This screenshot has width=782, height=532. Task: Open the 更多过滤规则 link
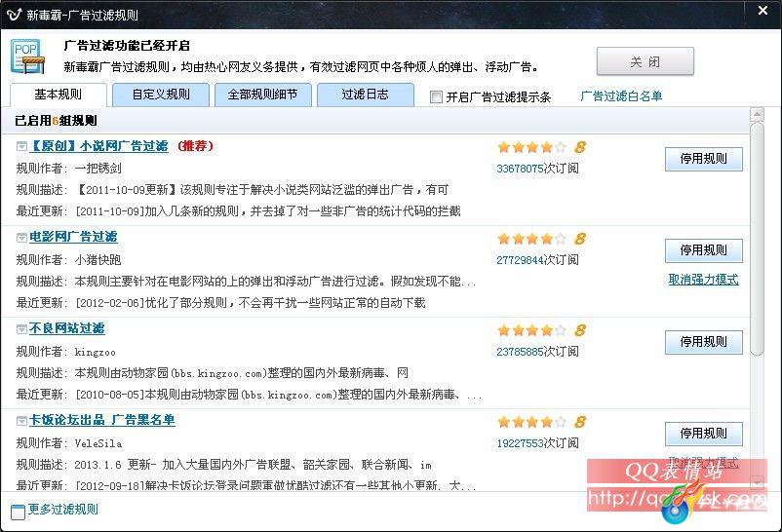(62, 509)
